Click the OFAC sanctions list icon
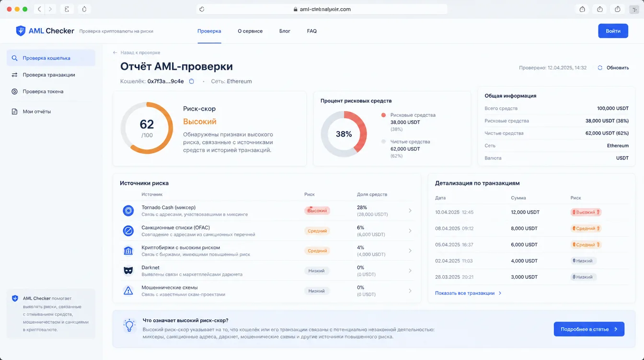The height and width of the screenshot is (360, 644). [128, 231]
